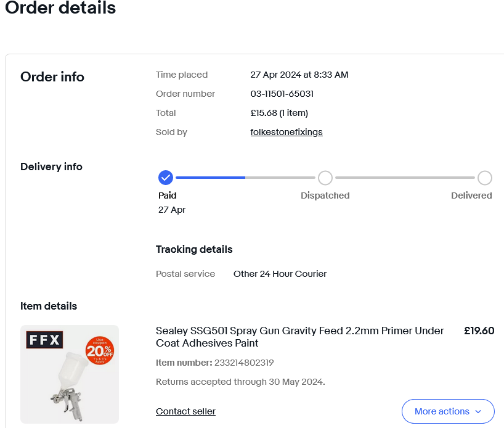Expand the More actions chevron arrow
The width and height of the screenshot is (504, 428).
click(x=478, y=411)
